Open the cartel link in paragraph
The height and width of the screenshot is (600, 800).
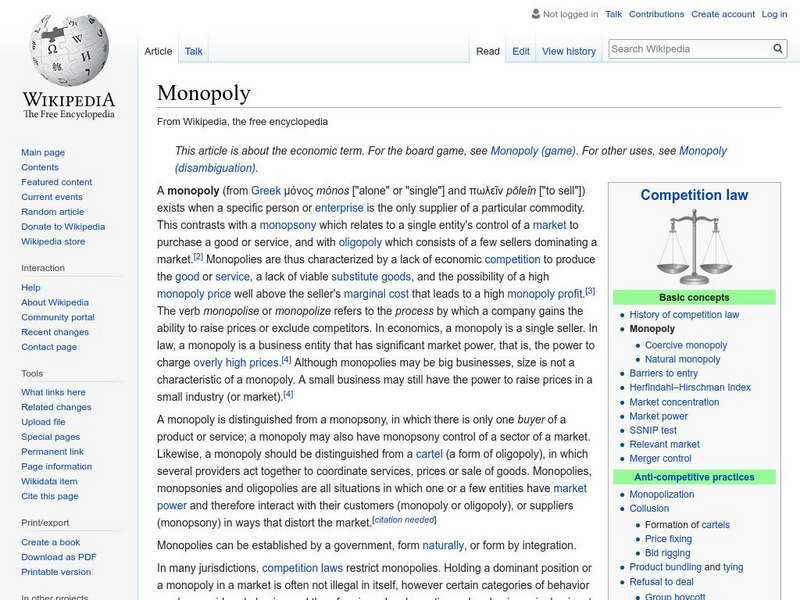[x=429, y=454]
